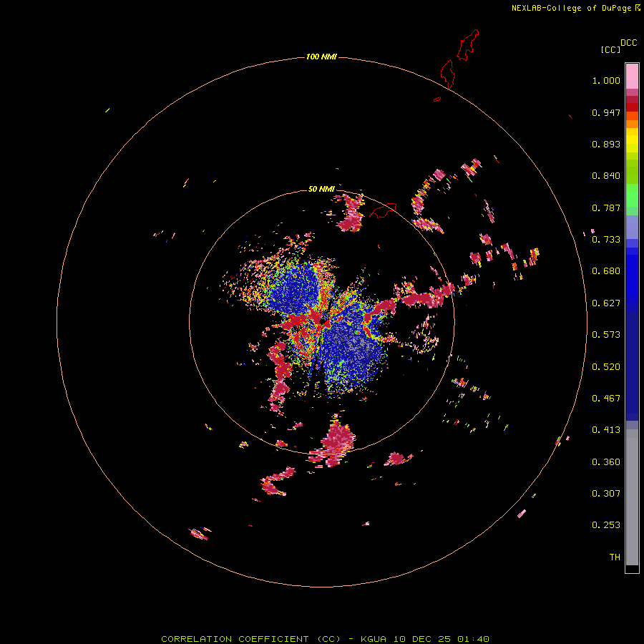This screenshot has height=644, width=644.
Task: Click the small red island outline near 50 NMI ring
Action: tap(383, 210)
